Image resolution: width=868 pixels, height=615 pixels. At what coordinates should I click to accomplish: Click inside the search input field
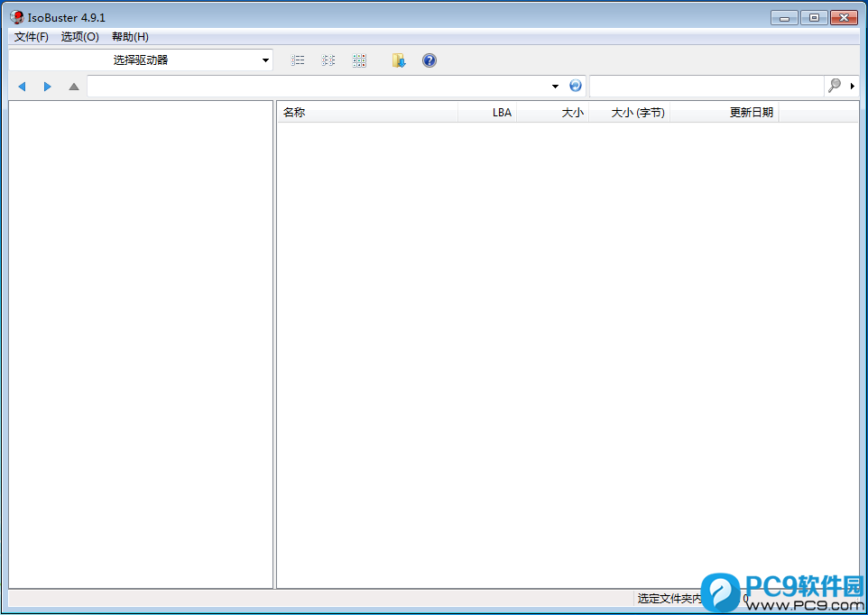coord(706,86)
